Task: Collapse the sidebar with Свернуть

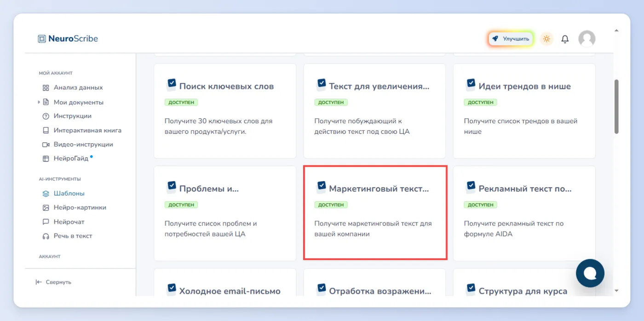Action: (53, 282)
